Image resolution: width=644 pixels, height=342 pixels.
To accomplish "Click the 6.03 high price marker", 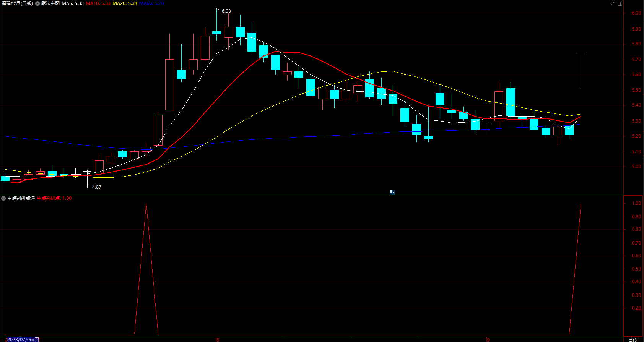I will [x=226, y=11].
